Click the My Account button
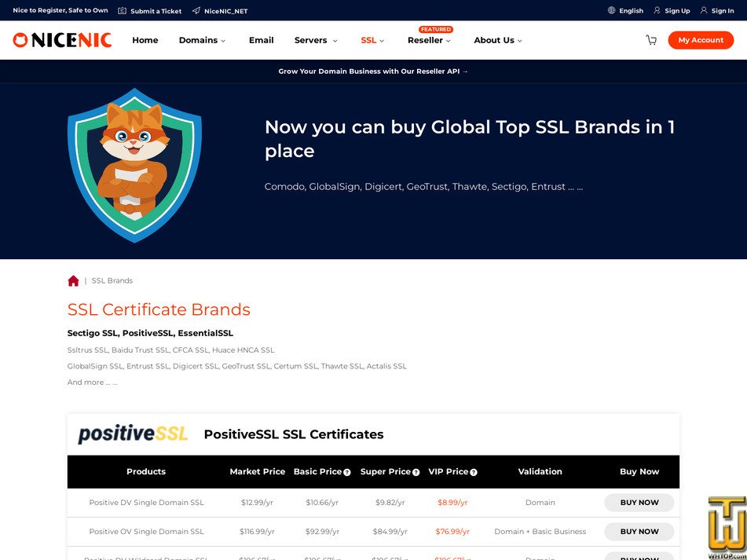 (700, 40)
